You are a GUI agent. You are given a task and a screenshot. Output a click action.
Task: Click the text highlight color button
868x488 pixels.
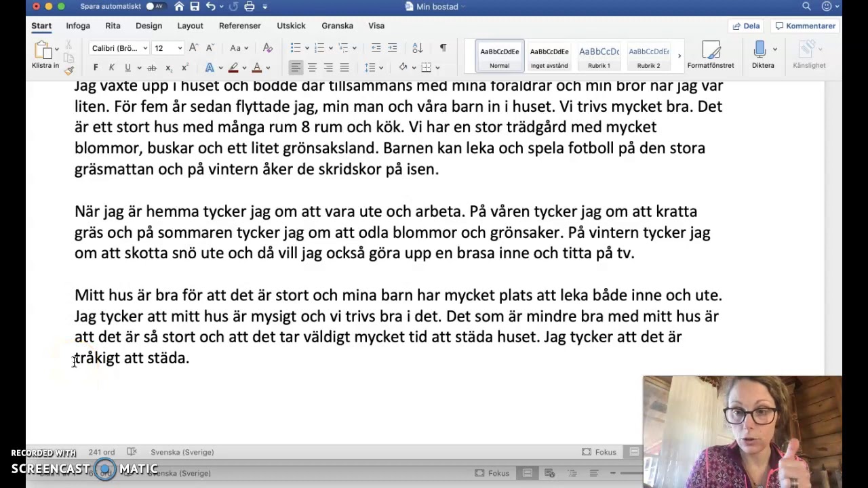(233, 68)
